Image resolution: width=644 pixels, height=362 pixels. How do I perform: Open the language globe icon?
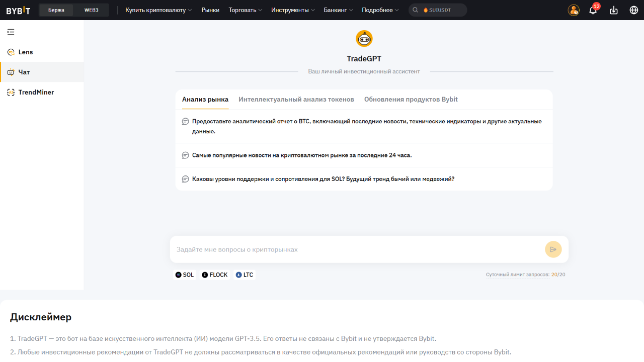[x=633, y=10]
